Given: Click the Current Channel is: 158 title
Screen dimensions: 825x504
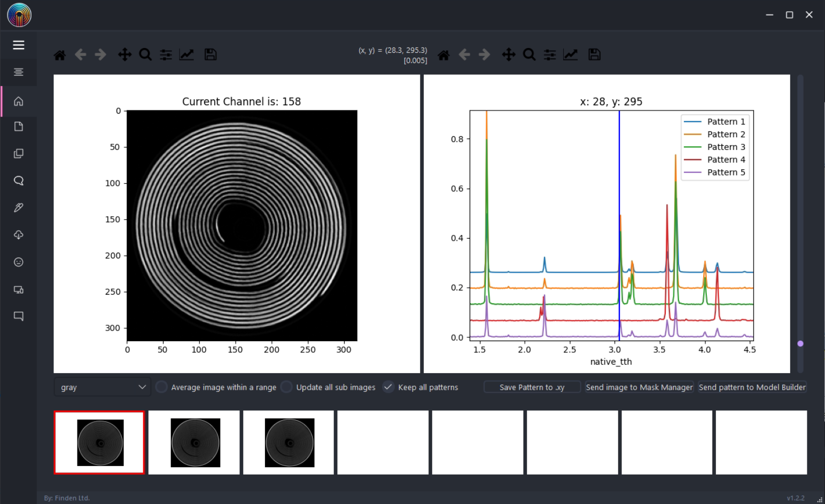Looking at the screenshot, I should point(242,101).
